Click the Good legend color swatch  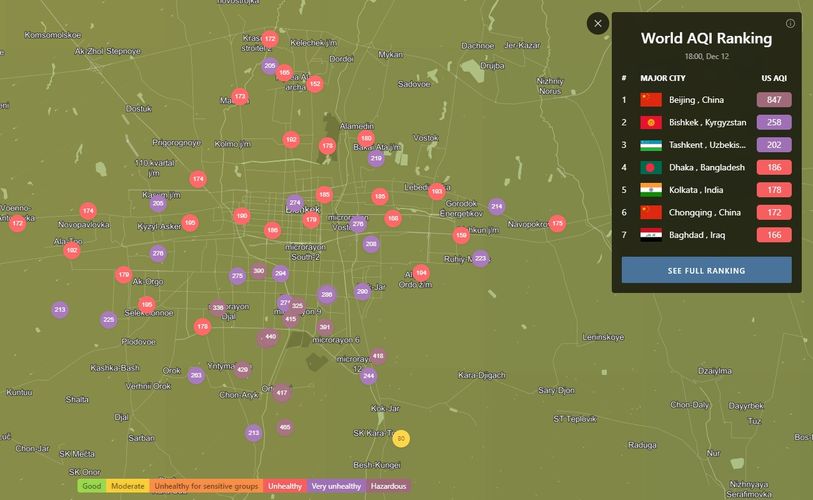(92, 486)
